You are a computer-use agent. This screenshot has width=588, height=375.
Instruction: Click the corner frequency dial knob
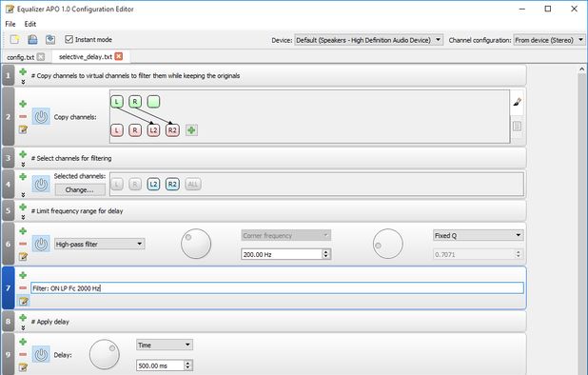[x=196, y=244]
